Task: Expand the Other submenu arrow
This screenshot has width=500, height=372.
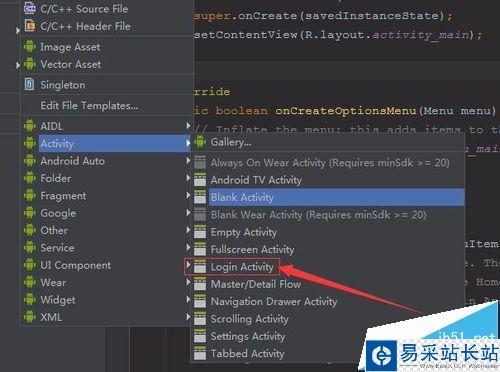Action: click(x=188, y=230)
